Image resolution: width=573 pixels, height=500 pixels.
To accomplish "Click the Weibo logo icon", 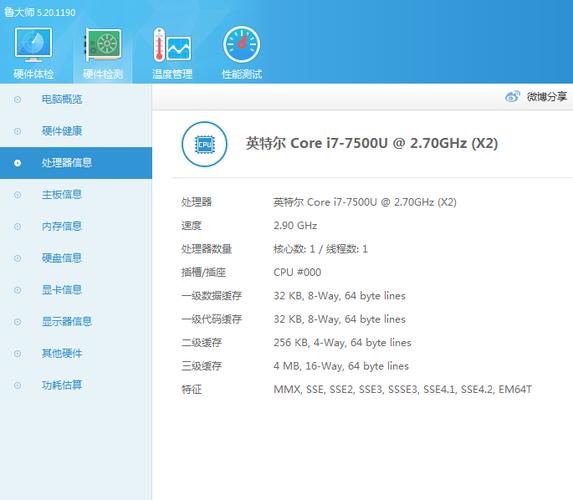I will (x=512, y=96).
